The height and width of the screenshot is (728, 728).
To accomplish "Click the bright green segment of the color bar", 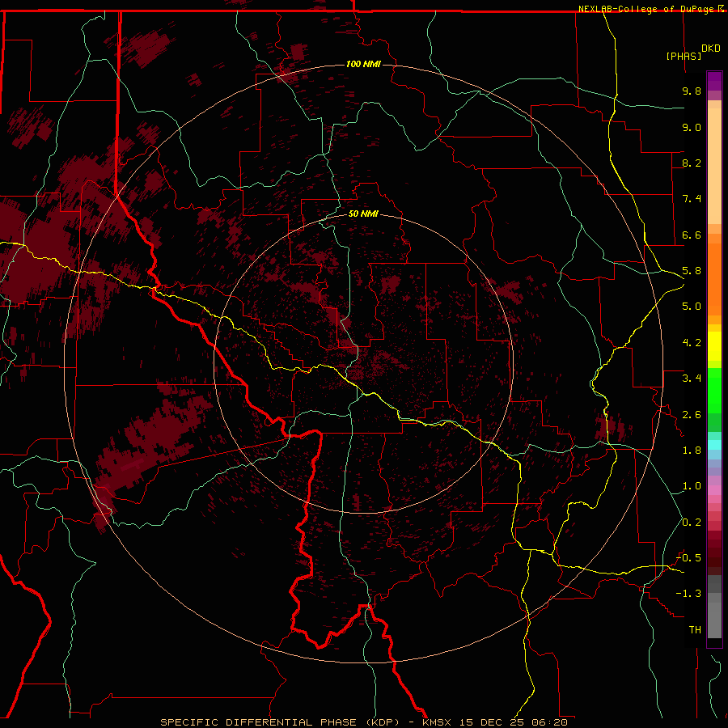I will (714, 390).
